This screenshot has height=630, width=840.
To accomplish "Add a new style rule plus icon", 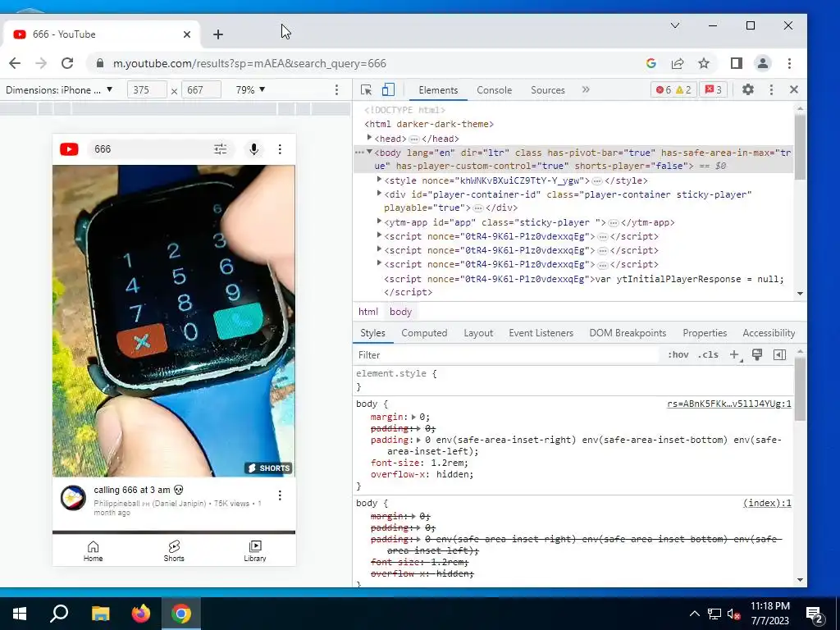I will pyautogui.click(x=734, y=354).
